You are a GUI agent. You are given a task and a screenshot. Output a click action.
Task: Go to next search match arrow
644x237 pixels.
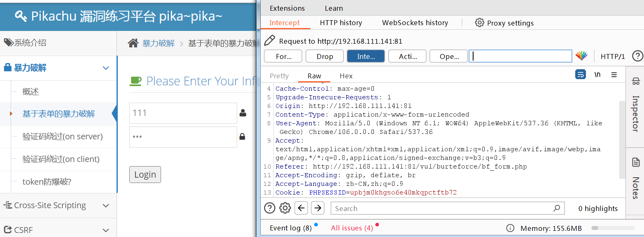pos(317,208)
